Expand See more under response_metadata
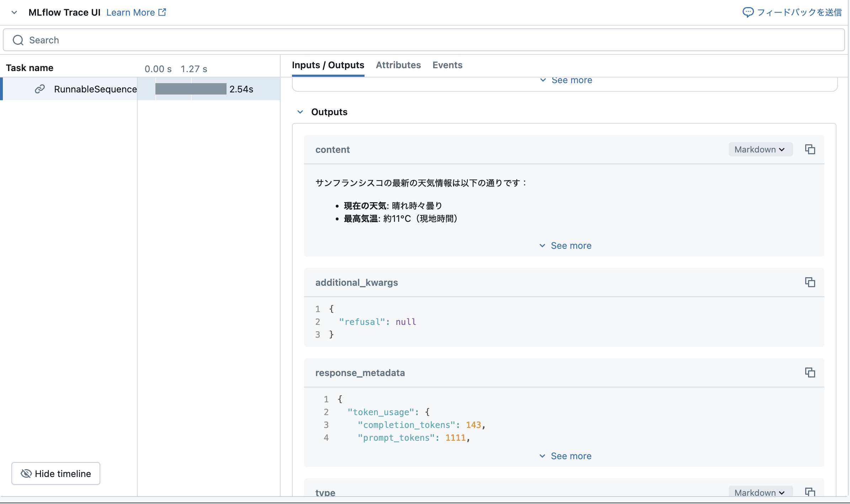Image resolution: width=850 pixels, height=504 pixels. (565, 456)
